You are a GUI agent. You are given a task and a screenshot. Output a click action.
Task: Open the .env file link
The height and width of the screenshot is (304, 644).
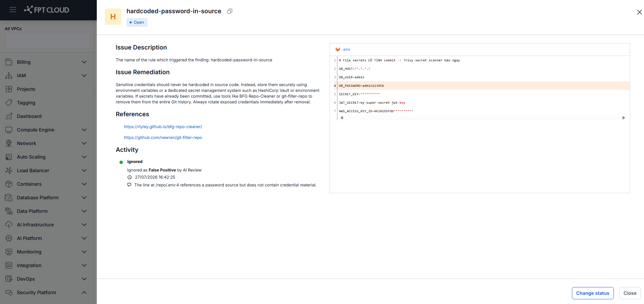pos(346,49)
